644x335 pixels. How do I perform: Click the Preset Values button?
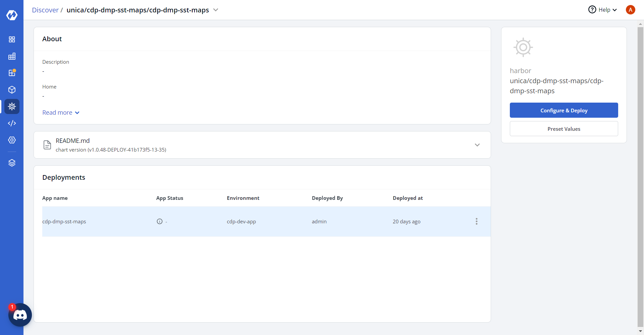tap(563, 129)
